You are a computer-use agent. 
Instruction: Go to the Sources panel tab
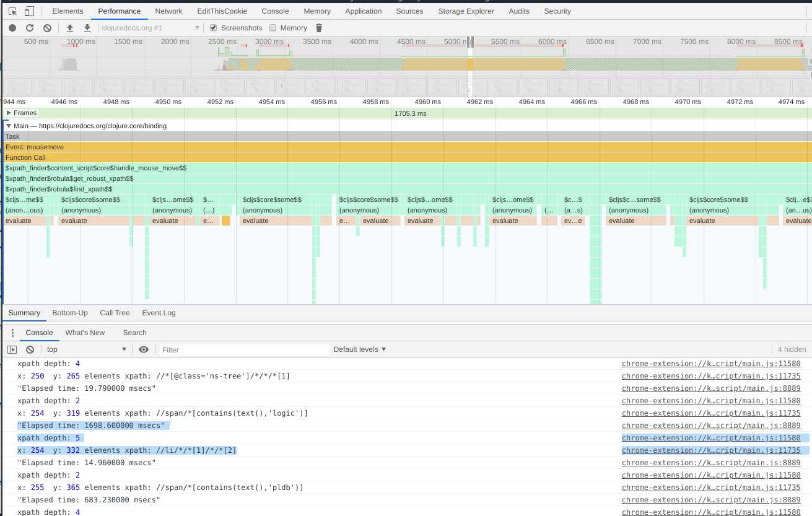(410, 11)
